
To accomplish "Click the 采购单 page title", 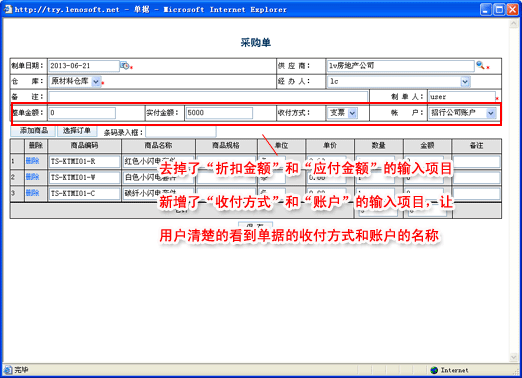I will pos(256,43).
